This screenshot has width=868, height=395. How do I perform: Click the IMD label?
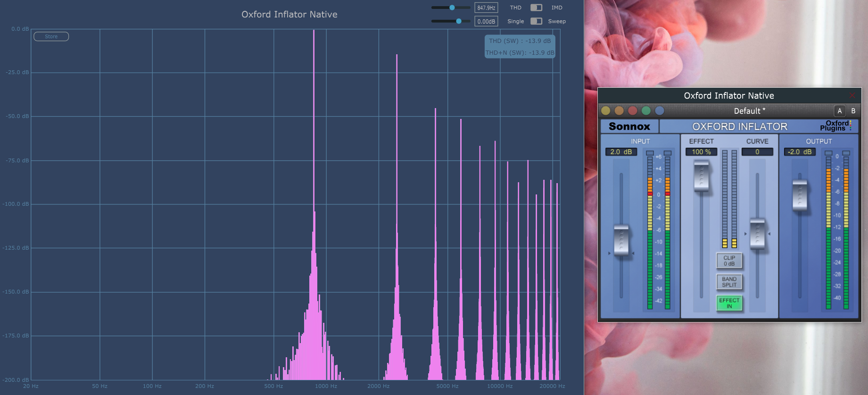pyautogui.click(x=557, y=8)
